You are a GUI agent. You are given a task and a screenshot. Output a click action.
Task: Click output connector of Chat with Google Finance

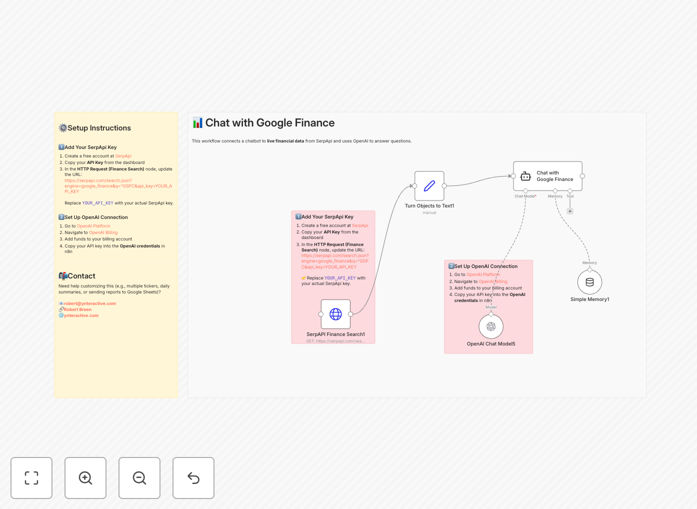tap(582, 176)
